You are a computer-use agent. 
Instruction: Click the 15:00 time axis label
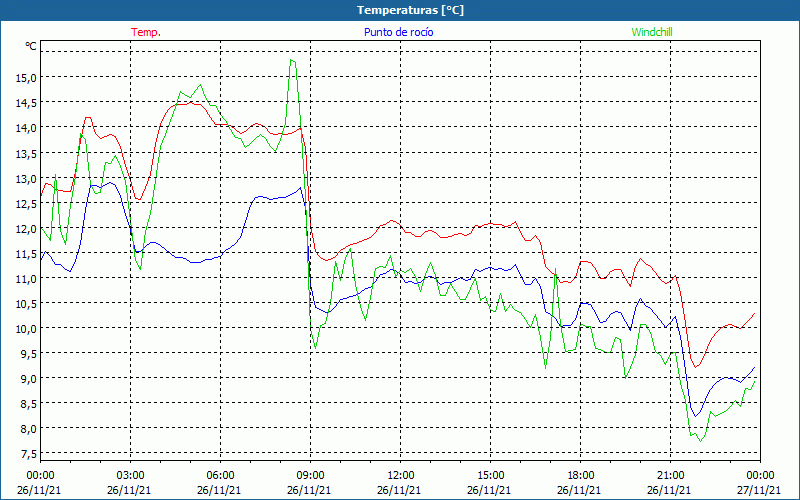click(x=490, y=476)
